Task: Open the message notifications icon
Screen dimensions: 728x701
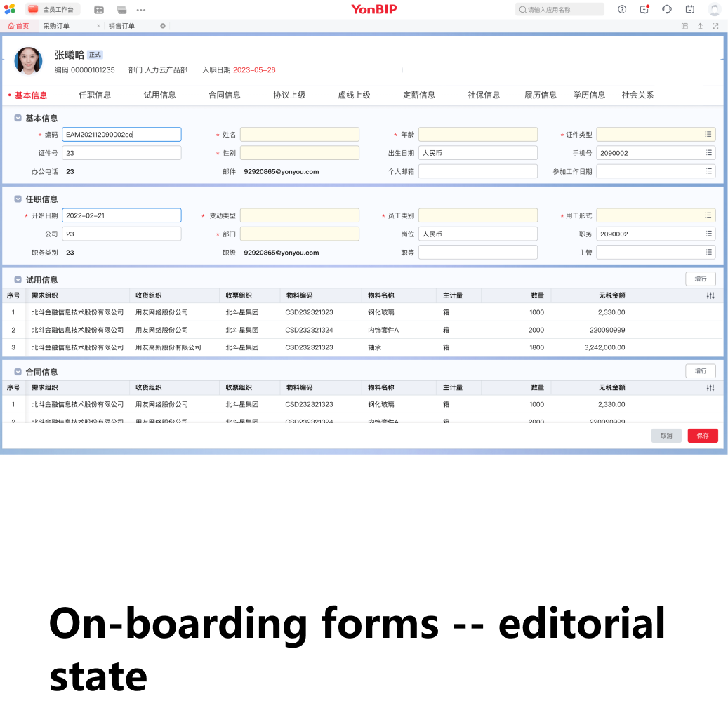Action: point(644,9)
